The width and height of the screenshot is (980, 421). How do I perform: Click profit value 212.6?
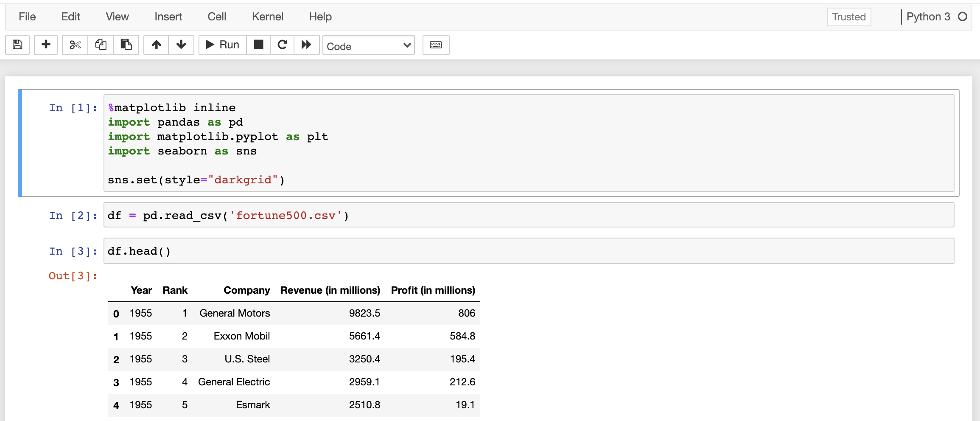(462, 382)
